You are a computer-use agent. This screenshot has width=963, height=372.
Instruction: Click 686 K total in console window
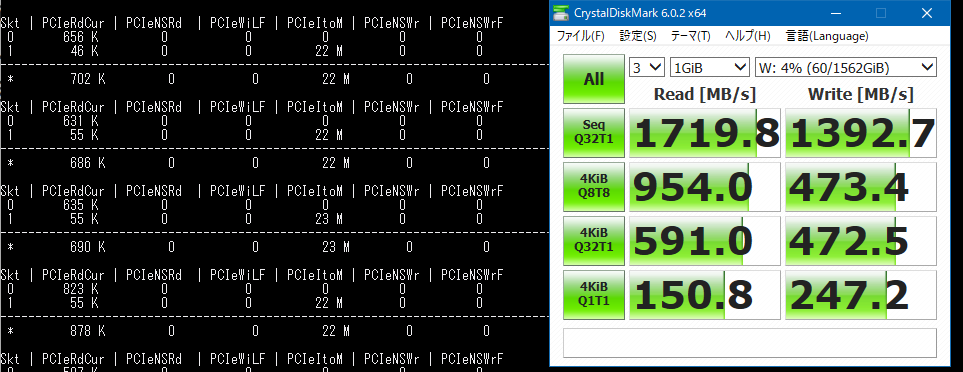click(x=88, y=163)
